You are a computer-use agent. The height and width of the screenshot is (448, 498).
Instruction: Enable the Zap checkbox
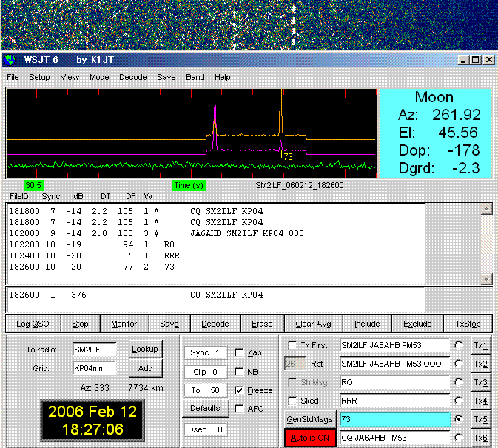pos(239,353)
